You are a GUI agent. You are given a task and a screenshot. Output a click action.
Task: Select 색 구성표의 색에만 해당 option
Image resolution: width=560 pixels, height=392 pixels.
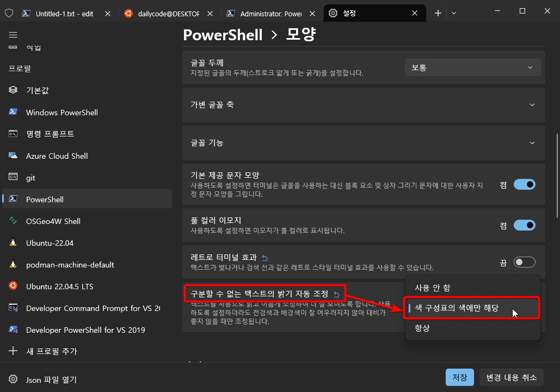coord(472,308)
